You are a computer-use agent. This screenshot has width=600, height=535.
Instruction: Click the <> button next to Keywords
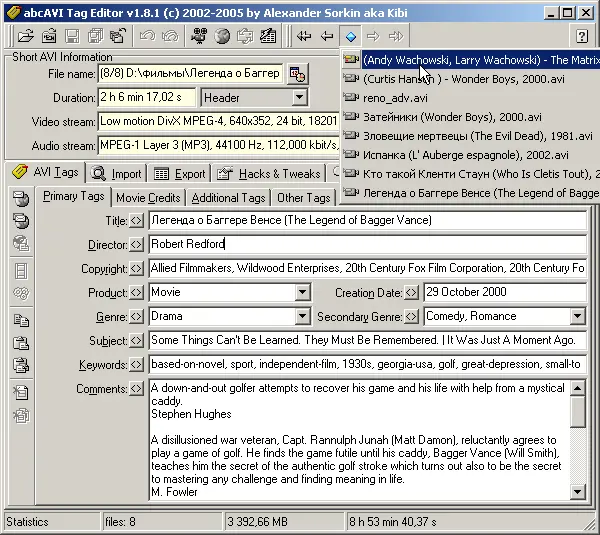tap(137, 365)
